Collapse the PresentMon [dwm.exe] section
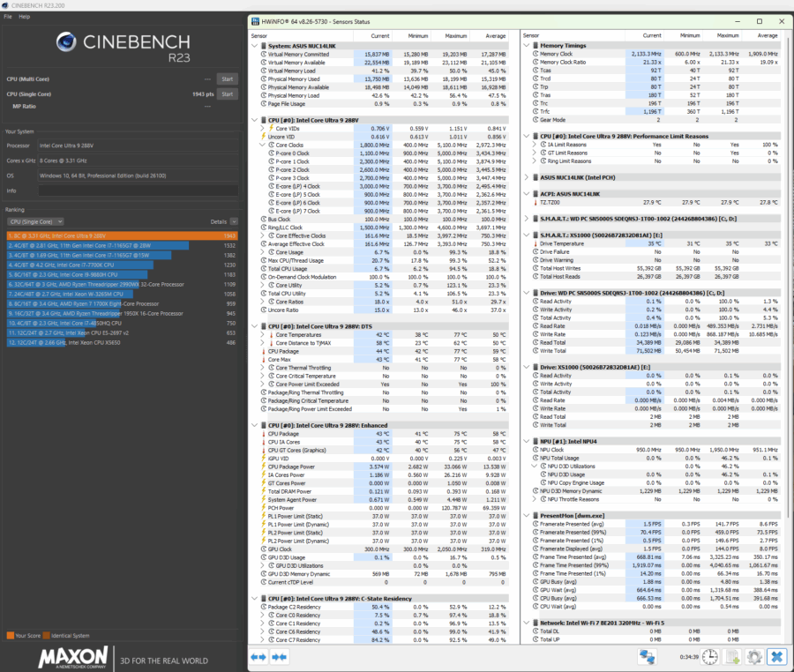The width and height of the screenshot is (794, 672). (x=527, y=516)
